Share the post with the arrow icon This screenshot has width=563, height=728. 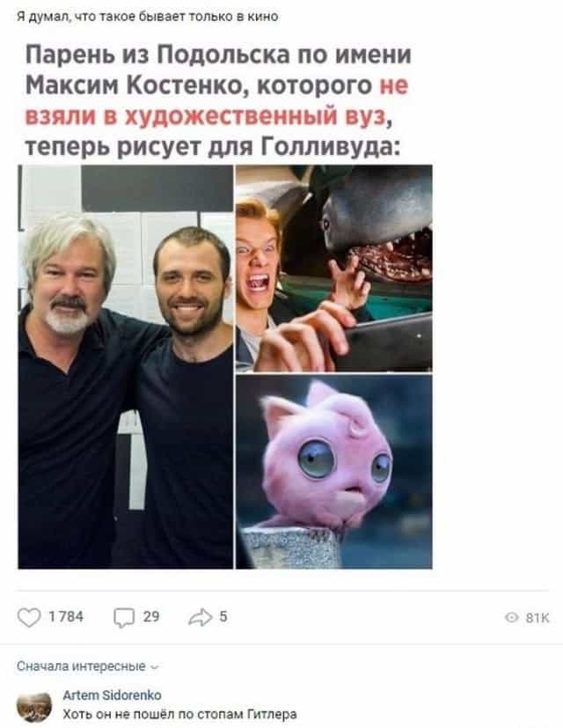pyautogui.click(x=201, y=617)
